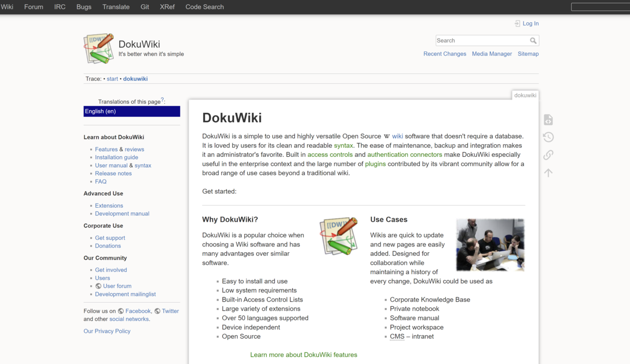The width and height of the screenshot is (630, 364).
Task: Open Donations link
Action: point(108,246)
